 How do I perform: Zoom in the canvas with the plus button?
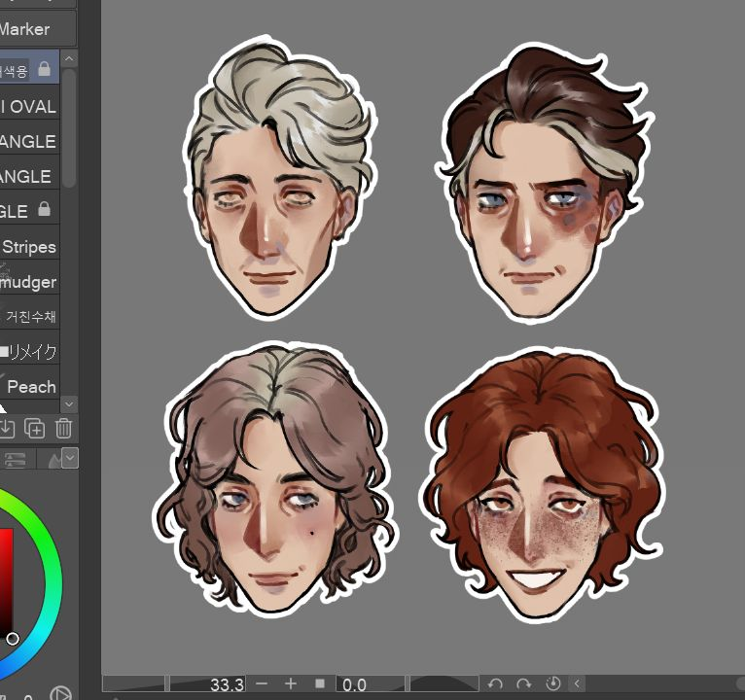(x=290, y=683)
